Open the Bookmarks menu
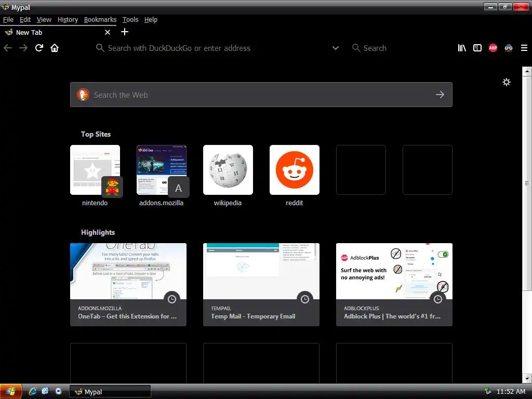Viewport: 532px width, 399px height. coord(100,20)
